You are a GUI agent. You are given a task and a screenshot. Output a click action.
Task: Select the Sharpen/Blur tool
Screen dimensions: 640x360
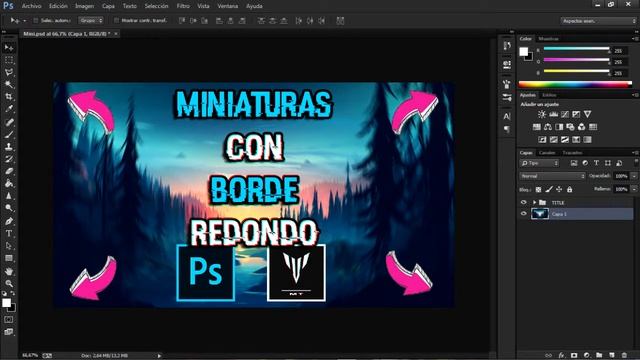[x=9, y=196]
